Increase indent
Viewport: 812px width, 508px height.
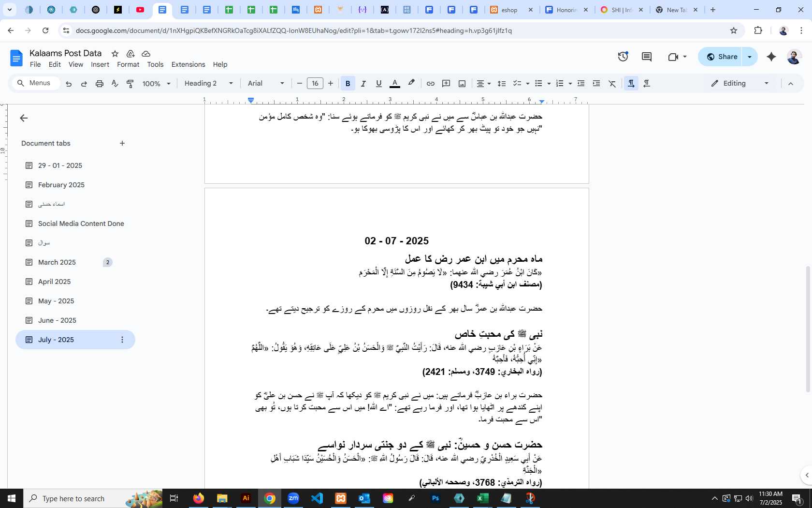(596, 84)
